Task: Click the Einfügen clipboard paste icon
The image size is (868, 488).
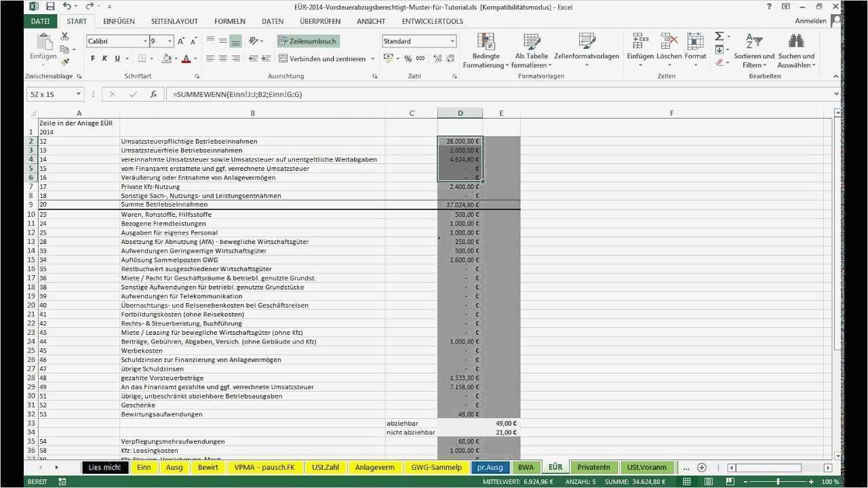Action: 43,41
